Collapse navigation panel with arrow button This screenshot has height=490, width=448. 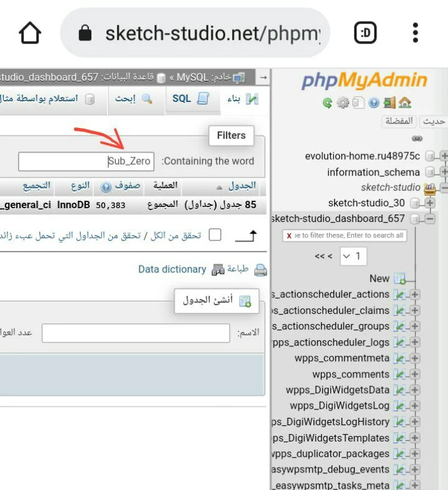click(x=263, y=77)
